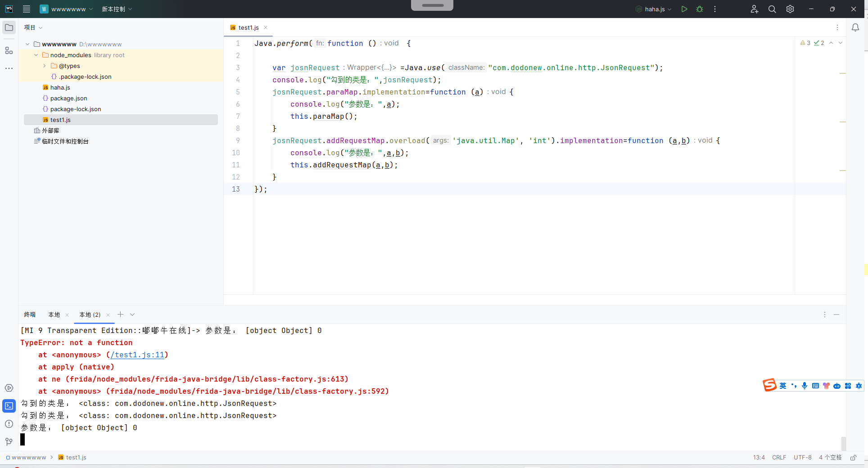868x468 pixels.
Task: Open /test1.js:11 link in terminal
Action: tap(137, 355)
